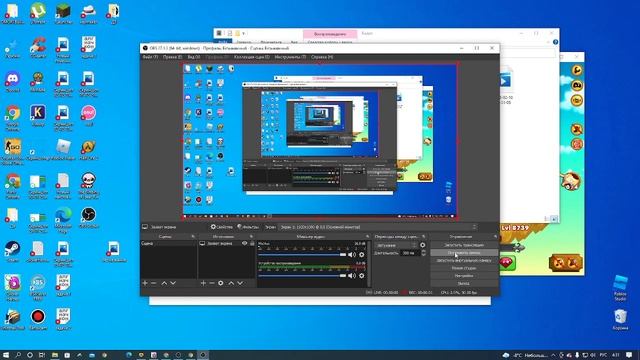Toggle visibility eye of the screen capture source

click(244, 244)
